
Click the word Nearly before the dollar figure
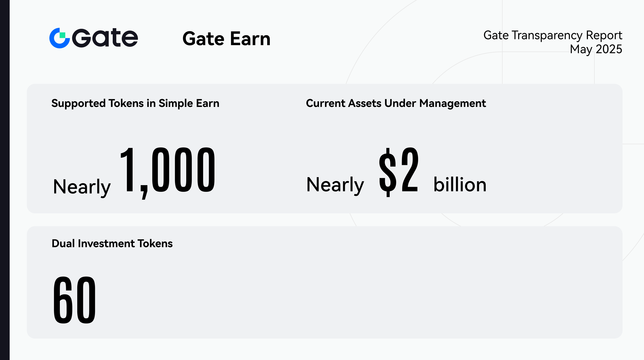(335, 185)
